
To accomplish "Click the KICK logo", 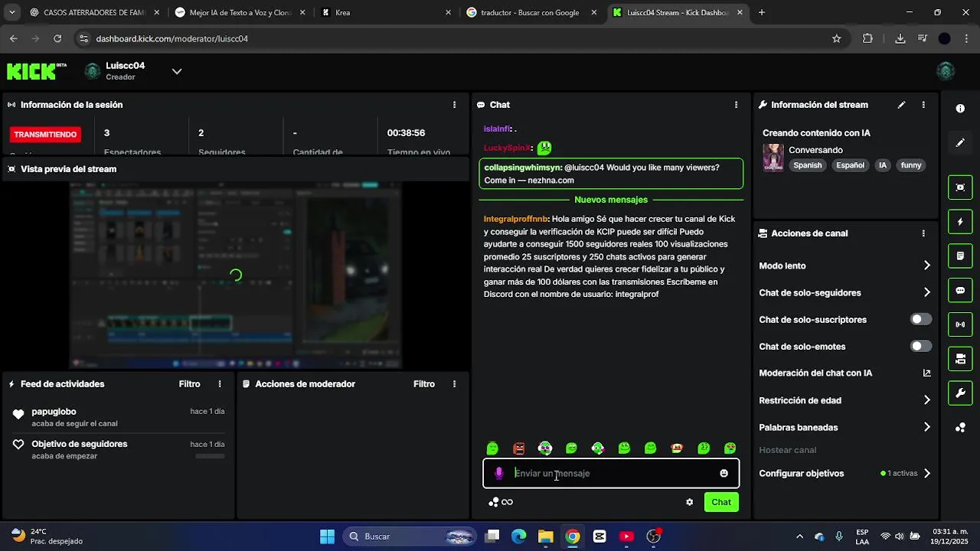I will point(36,71).
